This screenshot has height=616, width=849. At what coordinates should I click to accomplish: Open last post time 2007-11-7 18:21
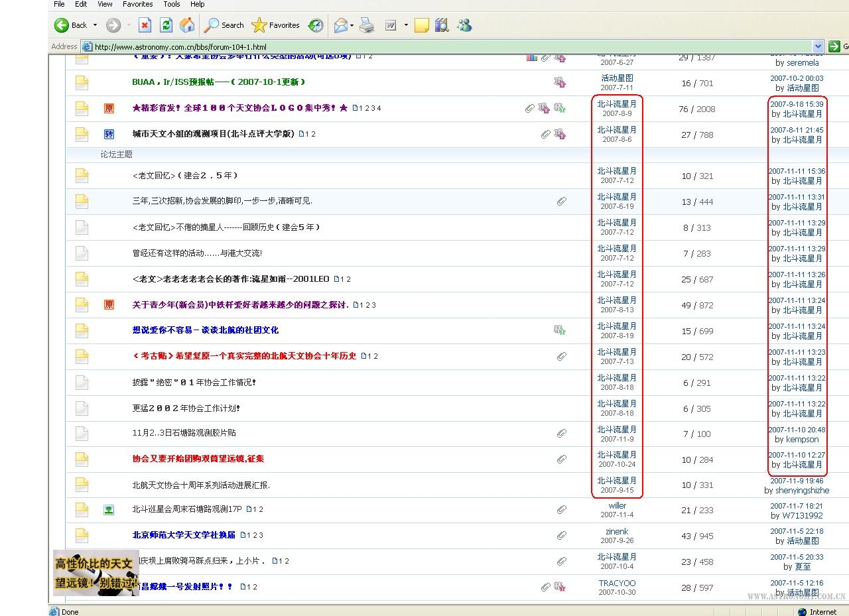tap(797, 505)
